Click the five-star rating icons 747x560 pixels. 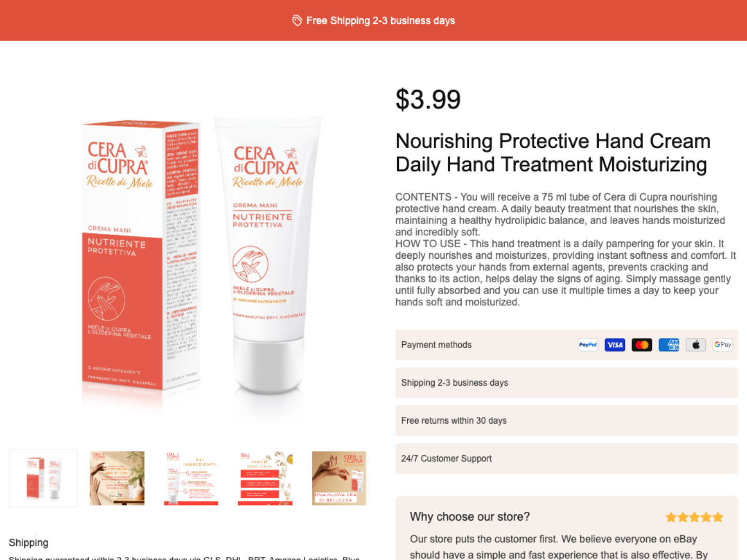tap(695, 517)
